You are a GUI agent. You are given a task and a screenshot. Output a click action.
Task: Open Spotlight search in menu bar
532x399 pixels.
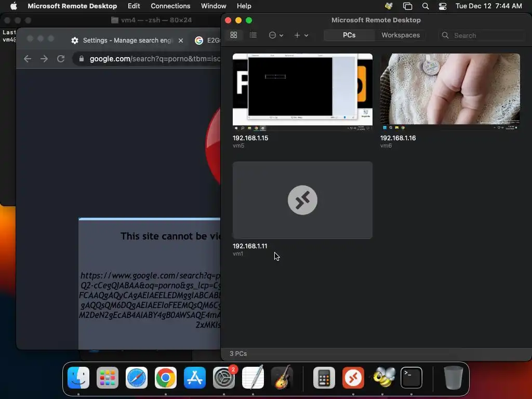[425, 6]
